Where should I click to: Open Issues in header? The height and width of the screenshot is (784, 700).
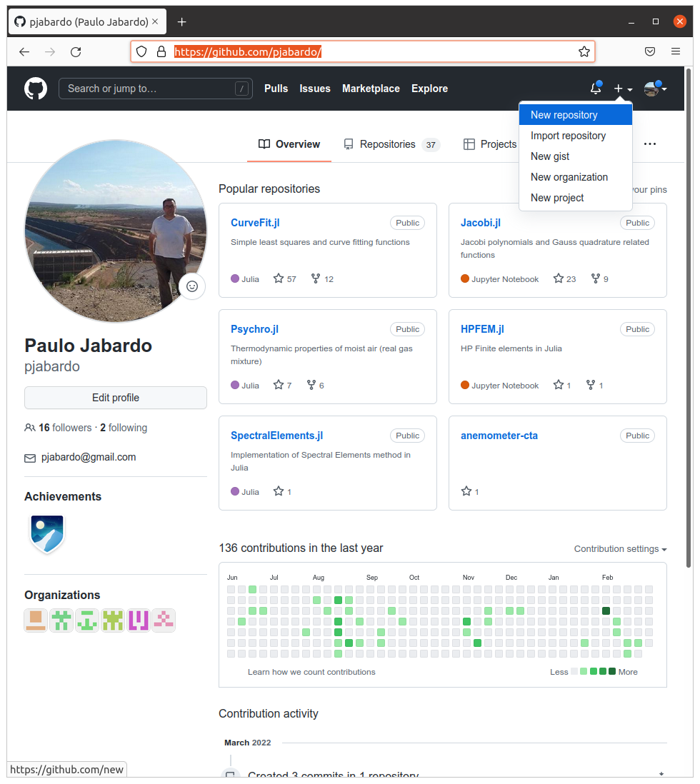[x=315, y=89]
